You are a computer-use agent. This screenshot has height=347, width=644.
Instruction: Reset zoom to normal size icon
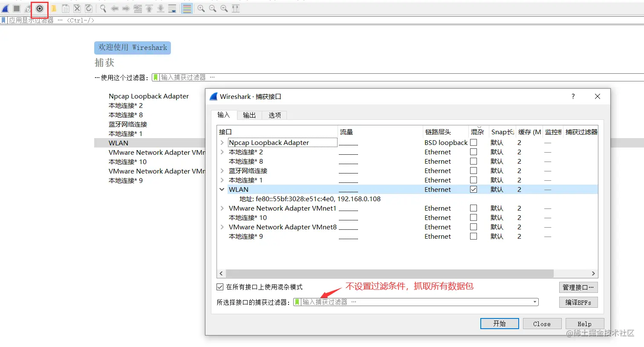[224, 9]
